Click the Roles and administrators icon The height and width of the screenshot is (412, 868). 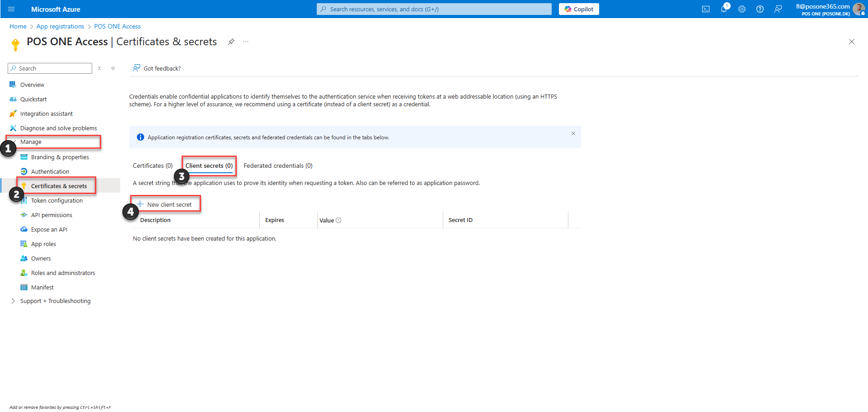(x=24, y=273)
